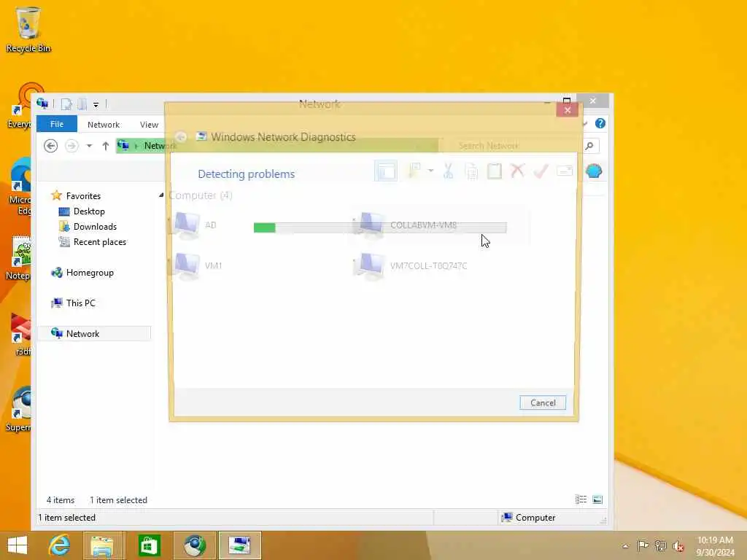Click the New Folder icon in Quick Access Toolbar

pos(82,104)
